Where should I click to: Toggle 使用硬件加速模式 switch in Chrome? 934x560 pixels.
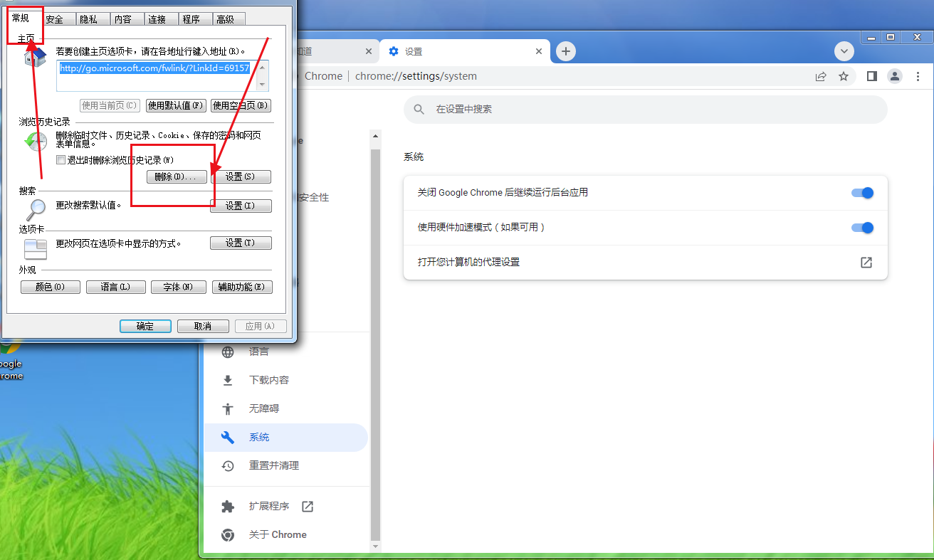coord(862,228)
